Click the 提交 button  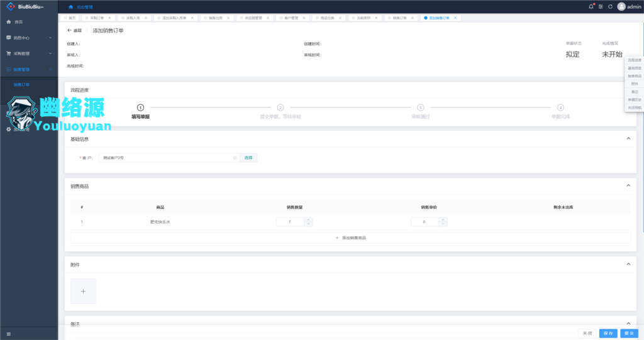(x=629, y=333)
